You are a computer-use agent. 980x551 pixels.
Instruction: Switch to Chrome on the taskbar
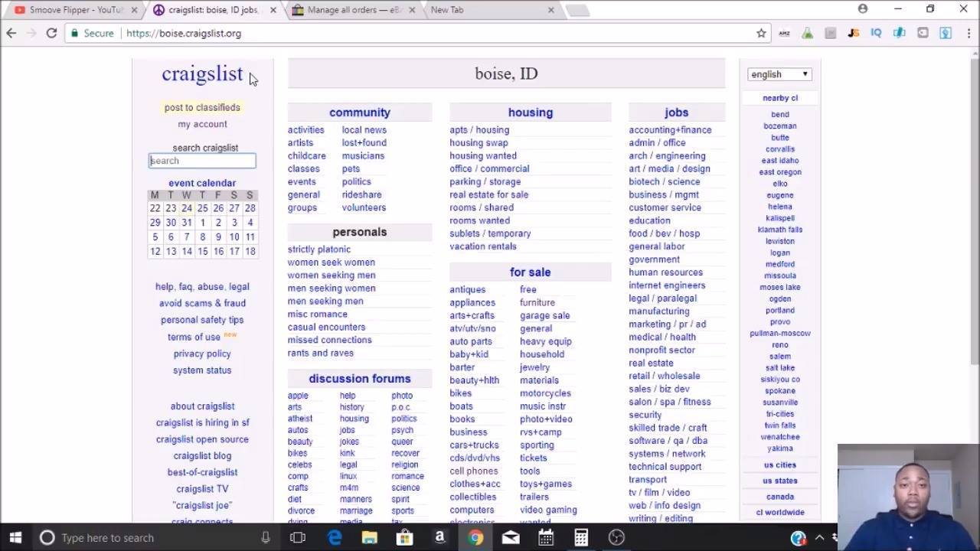point(475,537)
